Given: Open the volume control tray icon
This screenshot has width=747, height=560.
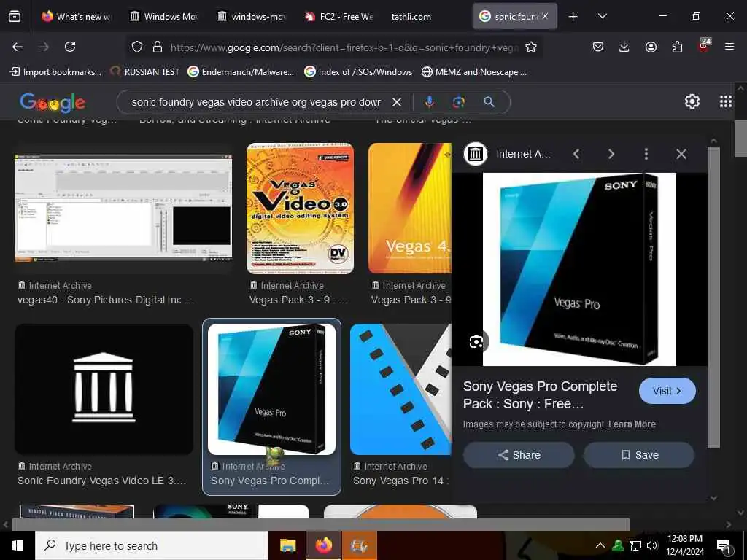Looking at the screenshot, I should [x=651, y=545].
